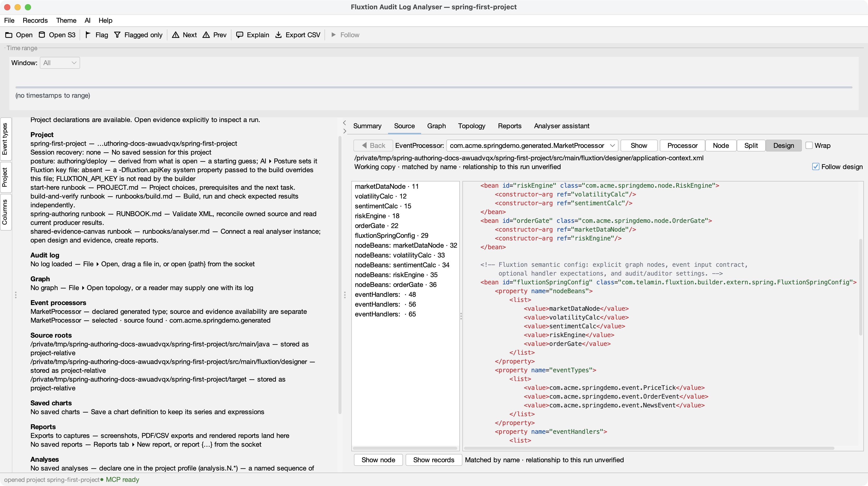The height and width of the screenshot is (486, 868).
Task: Switch to the Summary tab
Action: tap(367, 126)
